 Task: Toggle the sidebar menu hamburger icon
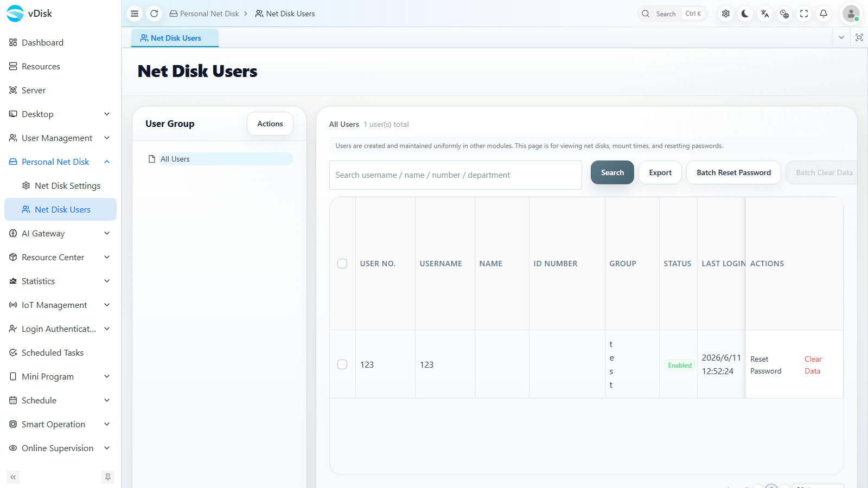[135, 14]
